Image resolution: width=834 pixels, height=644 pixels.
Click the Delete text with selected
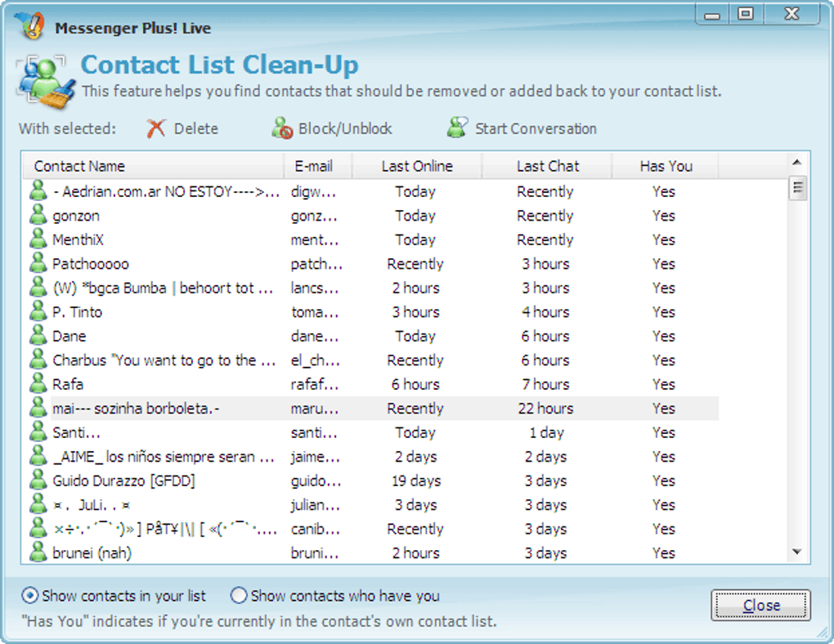point(195,128)
